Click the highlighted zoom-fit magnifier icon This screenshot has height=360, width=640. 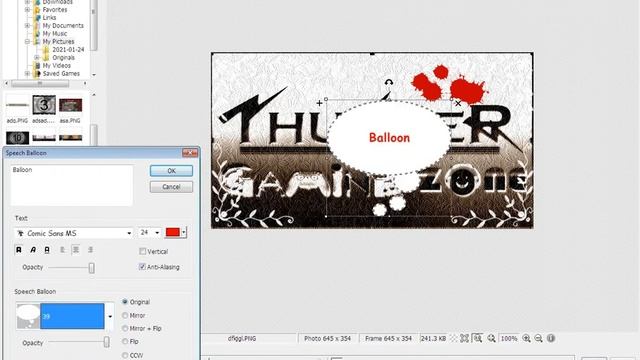click(x=477, y=338)
